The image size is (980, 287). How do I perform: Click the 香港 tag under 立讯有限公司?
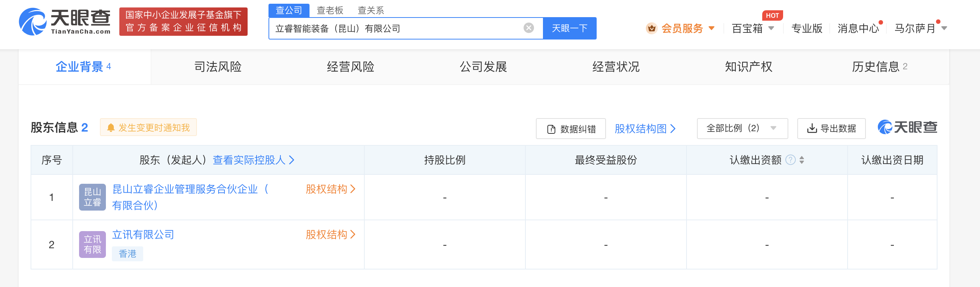coord(128,253)
